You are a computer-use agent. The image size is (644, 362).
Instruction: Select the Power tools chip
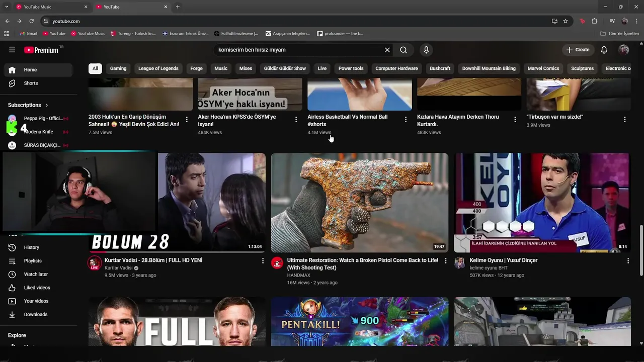351,68
